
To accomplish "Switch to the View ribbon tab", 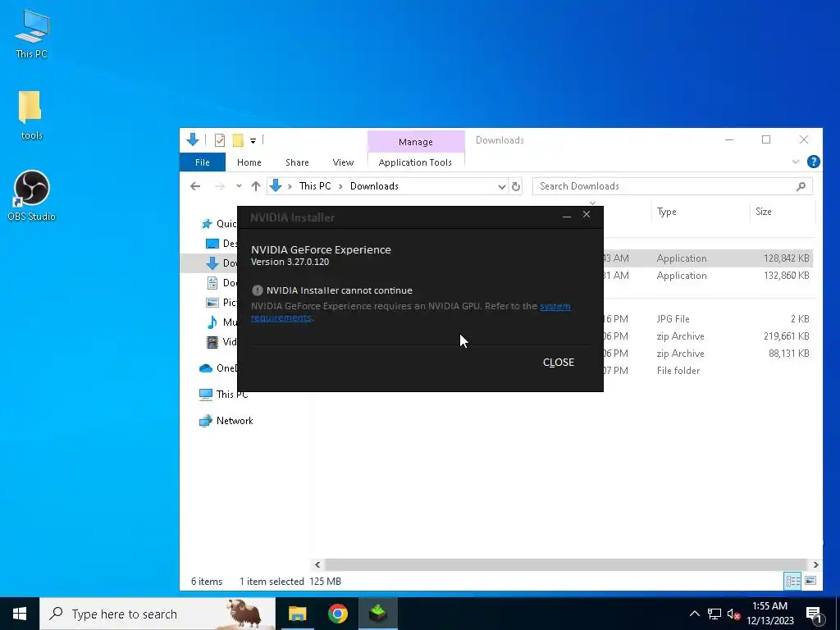I will coord(343,162).
